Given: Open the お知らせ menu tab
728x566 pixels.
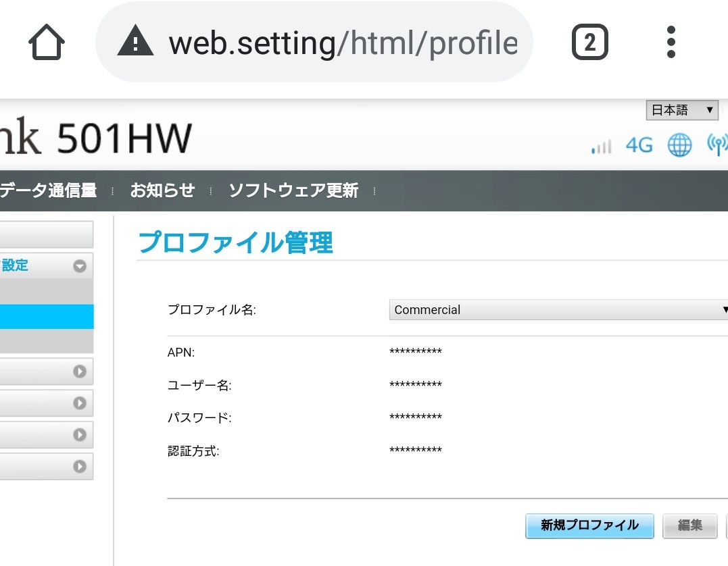Looking at the screenshot, I should 162,190.
